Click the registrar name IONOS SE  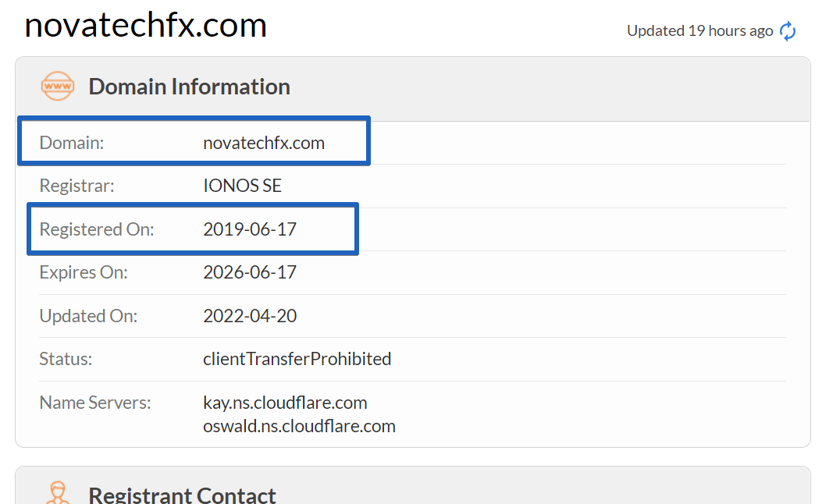pos(242,186)
